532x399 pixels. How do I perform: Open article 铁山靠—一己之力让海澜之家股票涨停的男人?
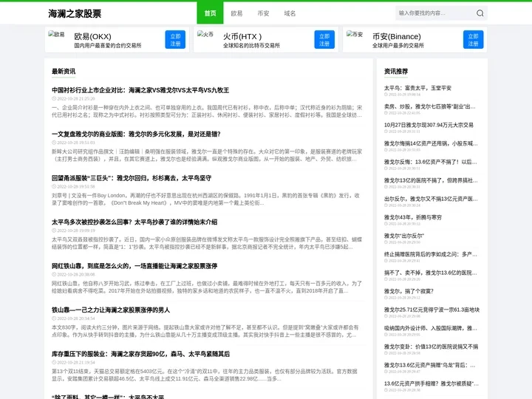[x=111, y=310]
